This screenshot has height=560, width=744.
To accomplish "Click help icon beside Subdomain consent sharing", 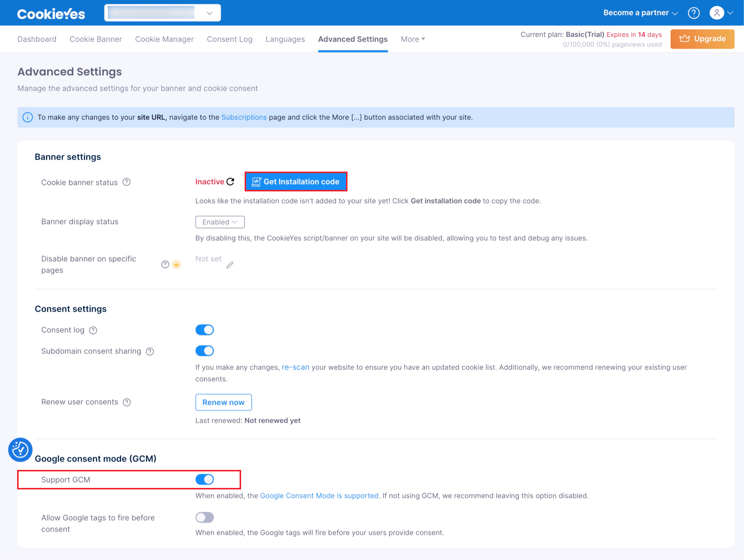I will 150,351.
